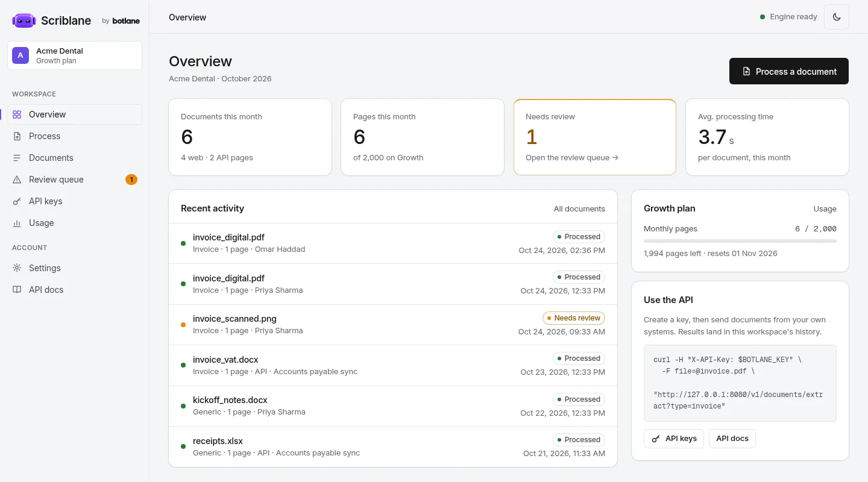
Task: Click the green Engine ready status dot
Action: pos(763,17)
